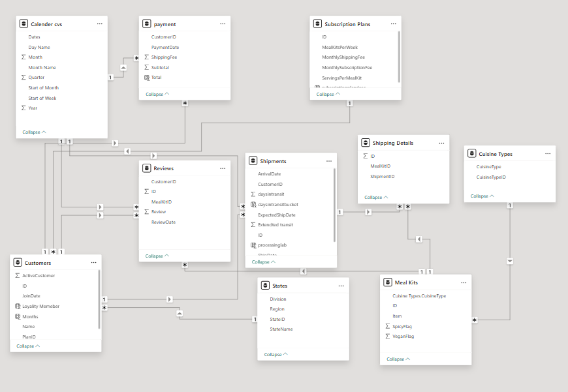The width and height of the screenshot is (568, 392).
Task: Click the States table header icon
Action: point(265,285)
